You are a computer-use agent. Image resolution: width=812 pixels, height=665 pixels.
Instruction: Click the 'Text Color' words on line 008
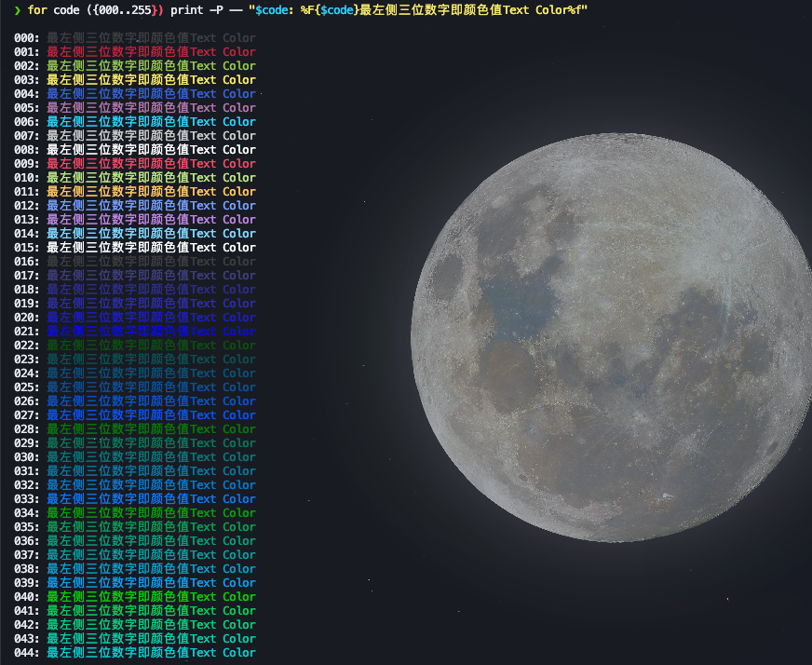point(223,150)
